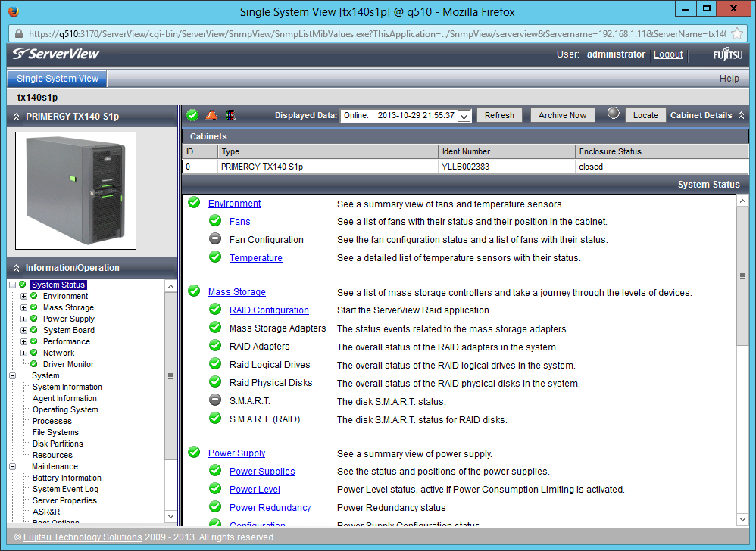Open System Information tree item
This screenshot has width=756, height=551.
coord(67,387)
